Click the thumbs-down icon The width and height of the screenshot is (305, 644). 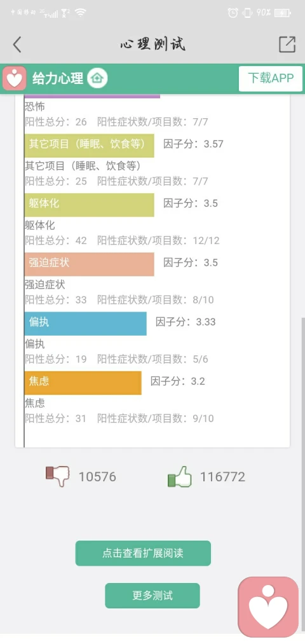click(57, 476)
